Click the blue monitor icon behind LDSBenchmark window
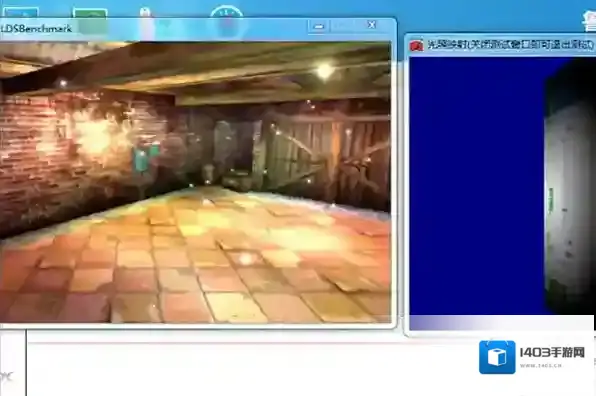 21,12
